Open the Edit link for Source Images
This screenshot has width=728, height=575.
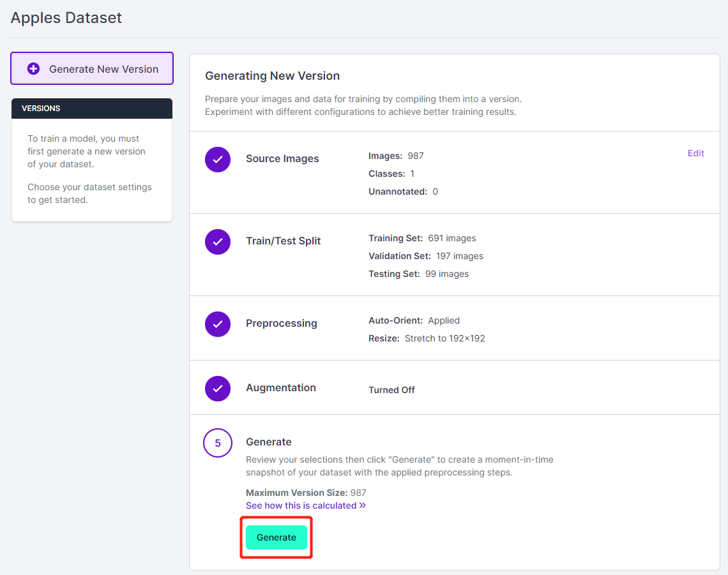695,153
